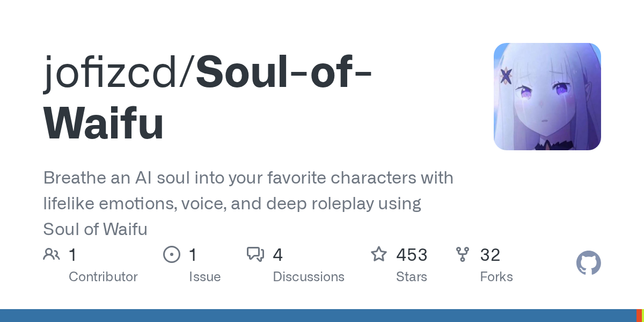Click the star icon beside 453

point(379,254)
